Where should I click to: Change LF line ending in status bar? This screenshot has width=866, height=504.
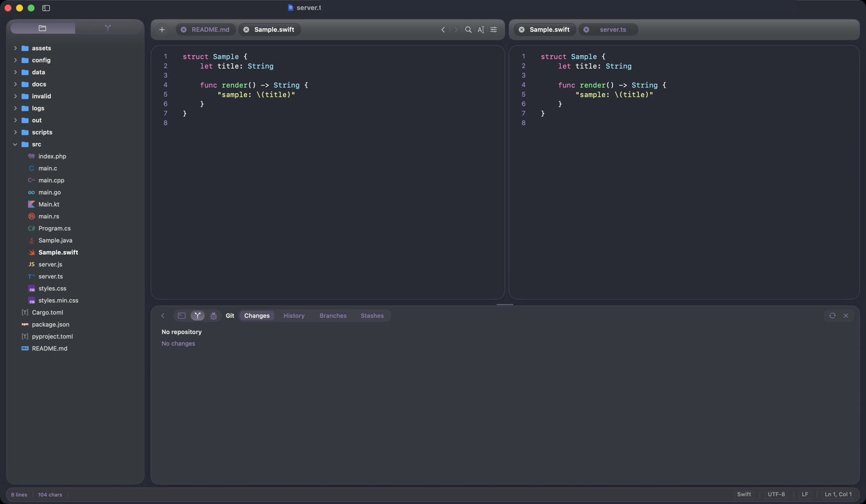[x=805, y=495]
